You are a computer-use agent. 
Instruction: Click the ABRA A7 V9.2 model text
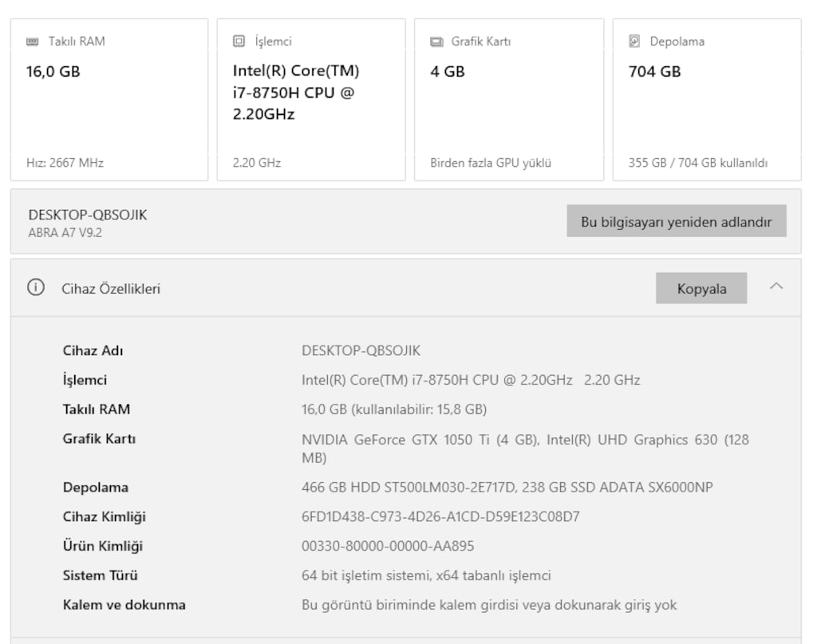(65, 233)
